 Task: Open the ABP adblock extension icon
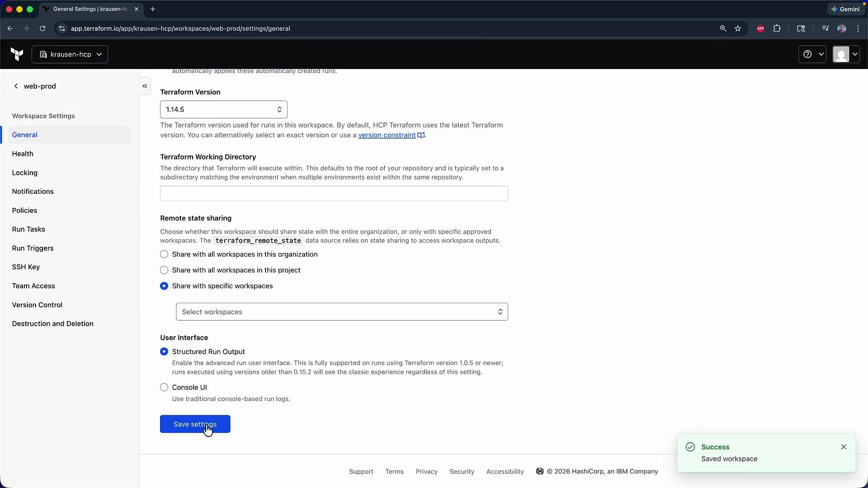coord(760,28)
